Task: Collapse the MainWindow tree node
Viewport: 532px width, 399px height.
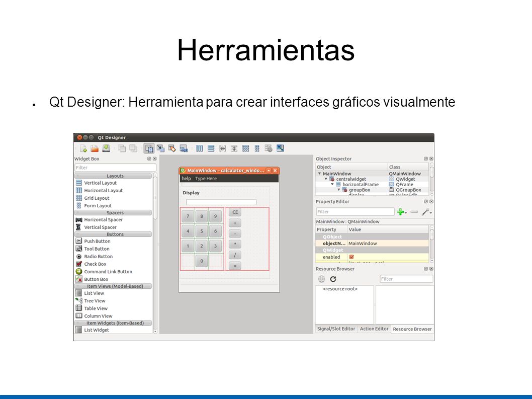Action: point(319,174)
